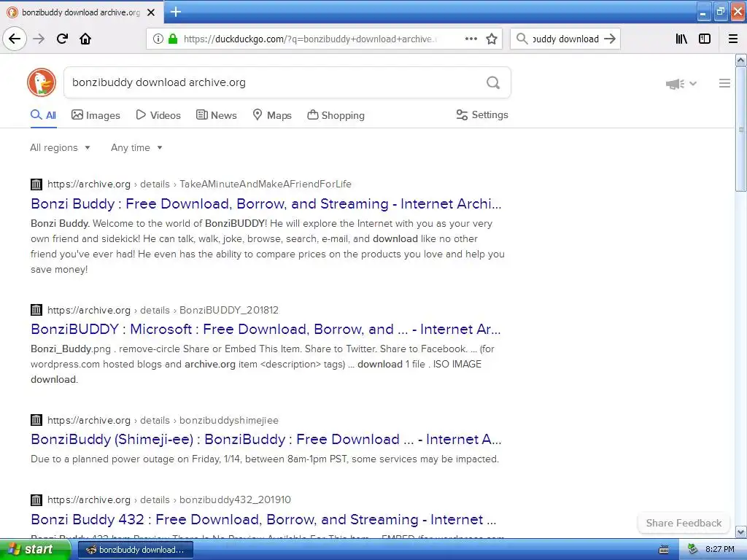Click archive.org favicon beside bonzibuddyshimejiee
This screenshot has width=747, height=560.
[x=36, y=420]
